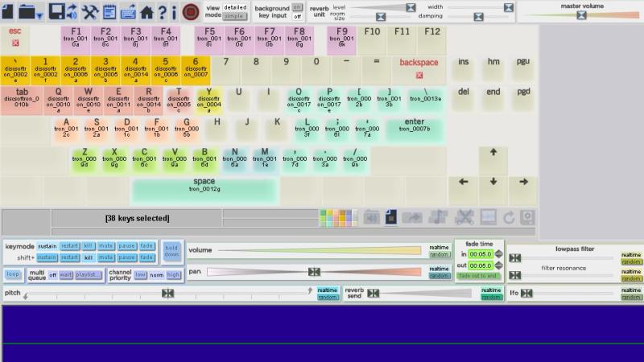This screenshot has width=644, height=362.
Task: Enable random for pitch
Action: 328,297
